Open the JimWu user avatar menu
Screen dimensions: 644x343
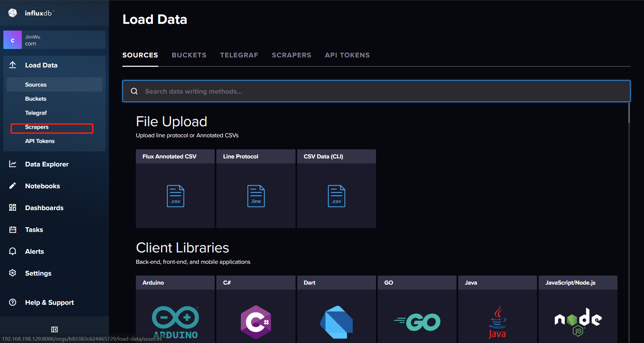point(12,40)
